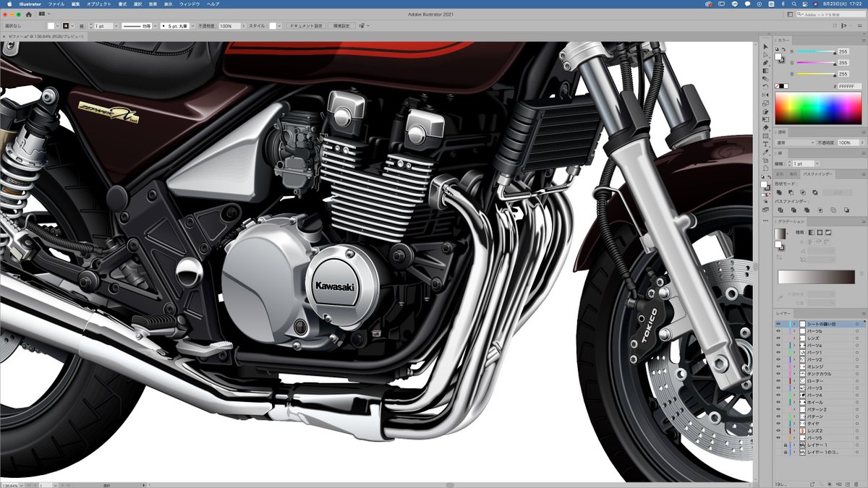Open Color panel options menu
This screenshot has width=868, height=488.
864,40
